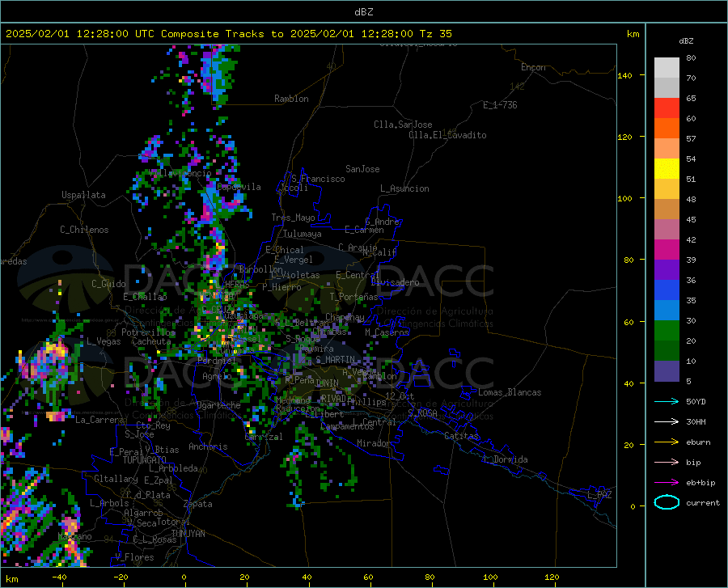728x588 pixels.
Task: Click the Carrizal label
Action: tap(263, 437)
